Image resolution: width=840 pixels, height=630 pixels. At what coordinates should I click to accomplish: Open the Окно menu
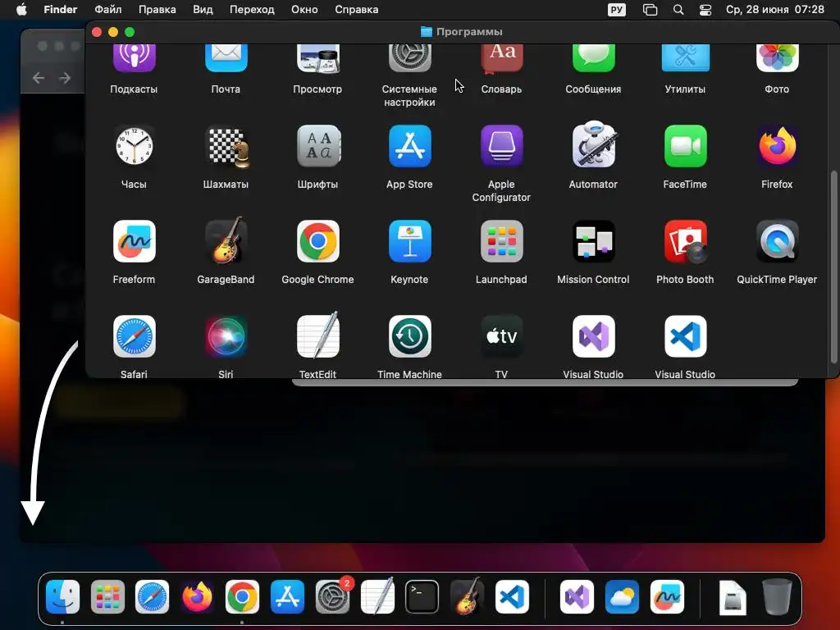(x=304, y=10)
